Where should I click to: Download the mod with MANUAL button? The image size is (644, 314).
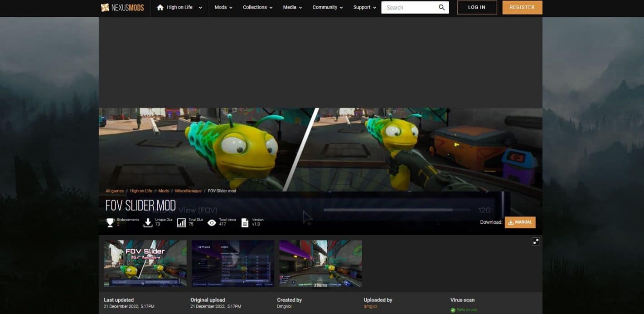[520, 222]
